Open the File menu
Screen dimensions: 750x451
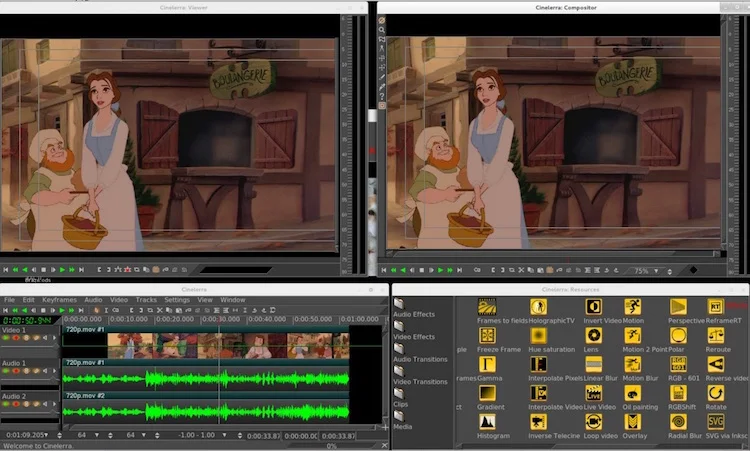[10, 300]
